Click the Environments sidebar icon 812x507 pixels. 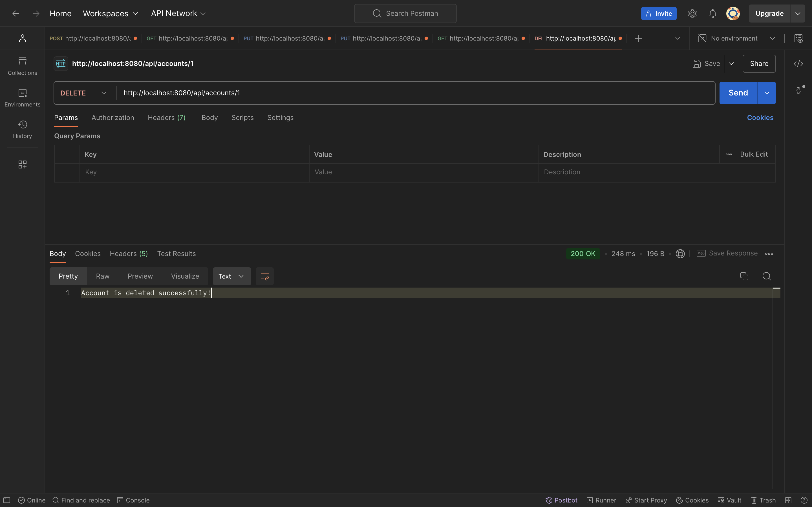(x=23, y=97)
